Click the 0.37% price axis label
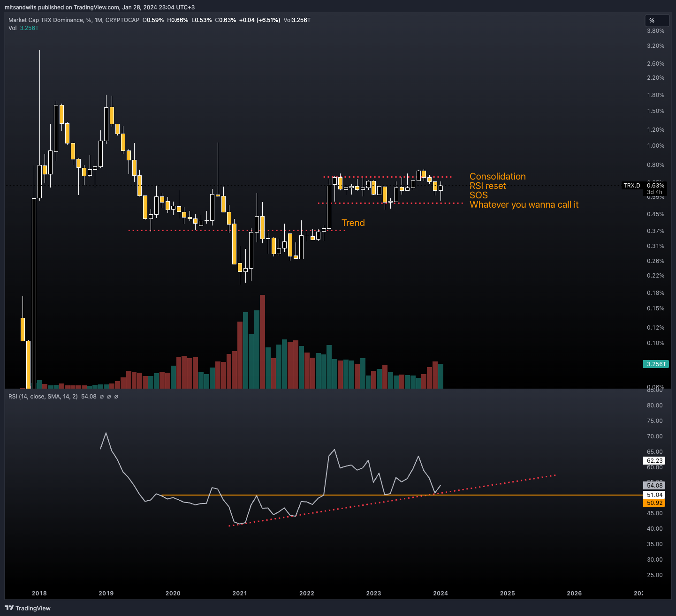Viewport: 676px width, 616px height. (656, 231)
